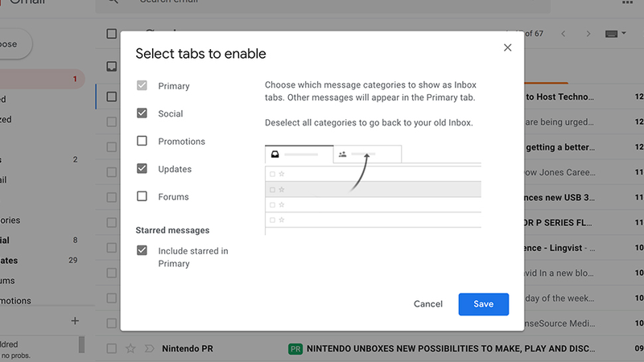Click the social people icon in the preview
The width and height of the screenshot is (644, 362).
(343, 154)
